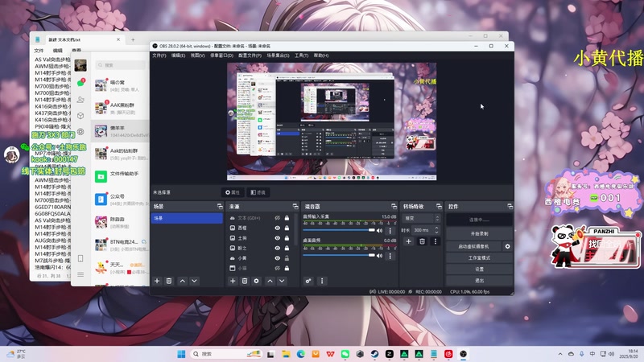Add a scene transition with plus icon
644x362 pixels.
pos(409,241)
